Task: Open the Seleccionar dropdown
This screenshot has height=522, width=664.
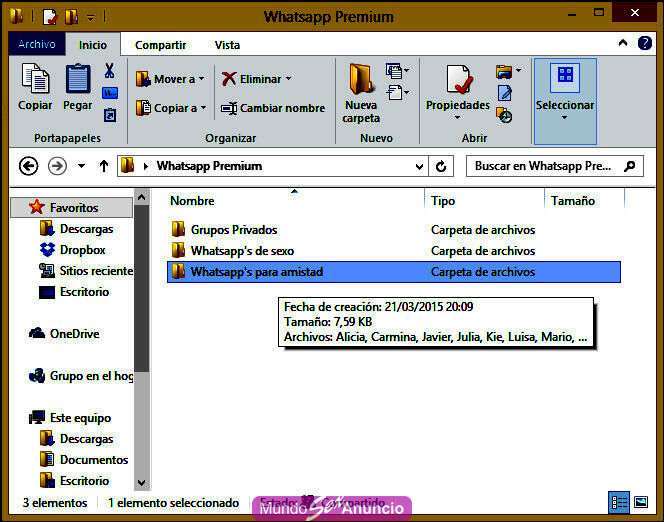Action: [x=565, y=102]
